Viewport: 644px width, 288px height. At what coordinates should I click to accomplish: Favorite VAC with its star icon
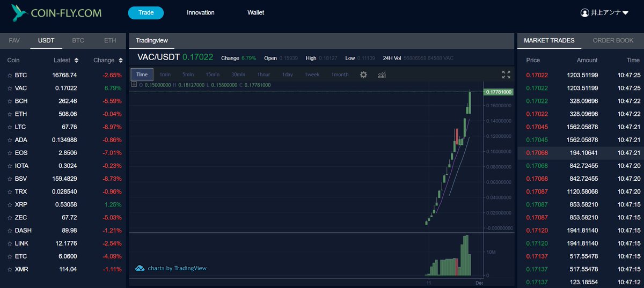pyautogui.click(x=10, y=88)
